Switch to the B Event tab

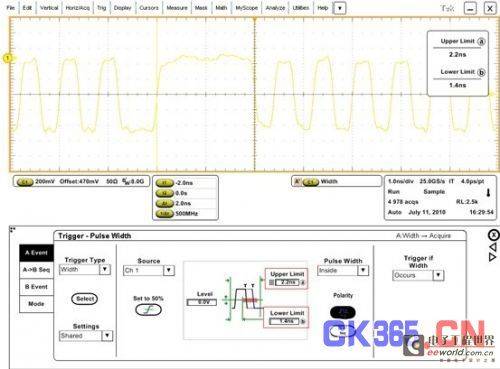[x=36, y=287]
